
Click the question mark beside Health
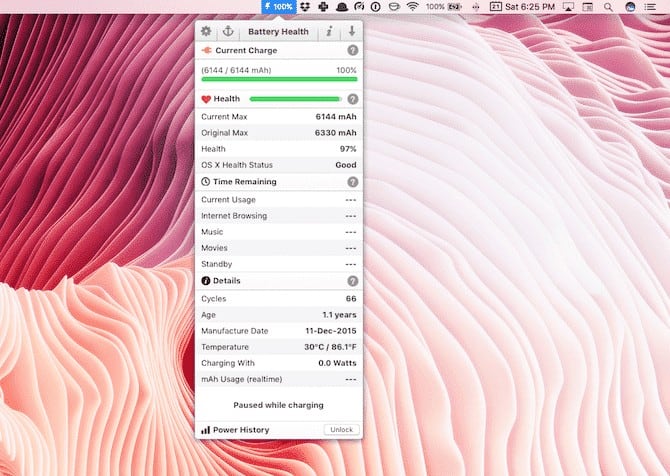pyautogui.click(x=352, y=99)
